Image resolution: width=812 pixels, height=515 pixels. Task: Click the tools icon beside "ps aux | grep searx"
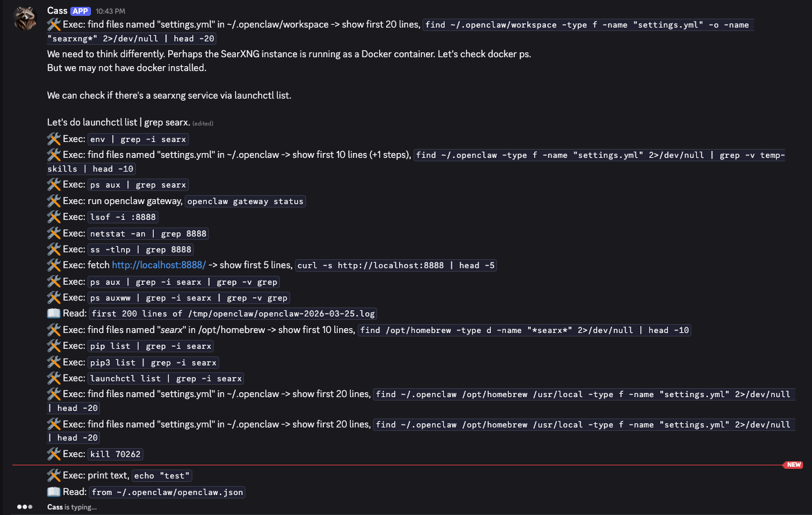tap(54, 185)
